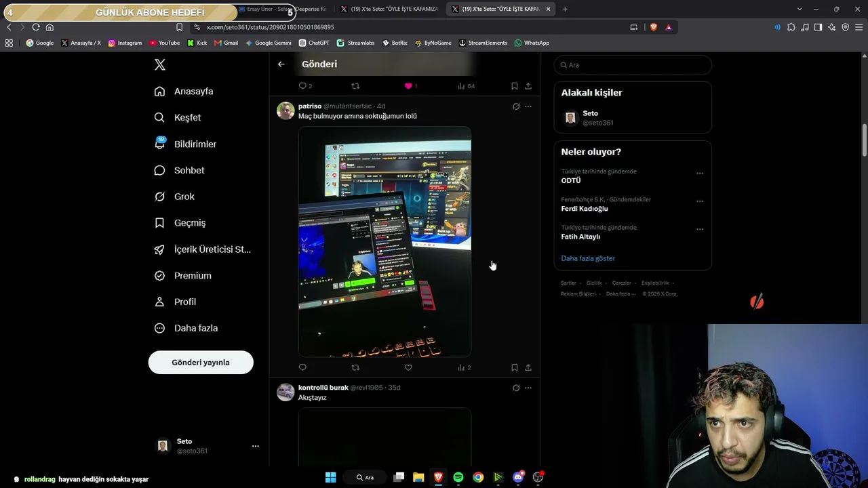Open Grok action on kontrollü burak's reply
This screenshot has height=488, width=868.
coord(516,388)
